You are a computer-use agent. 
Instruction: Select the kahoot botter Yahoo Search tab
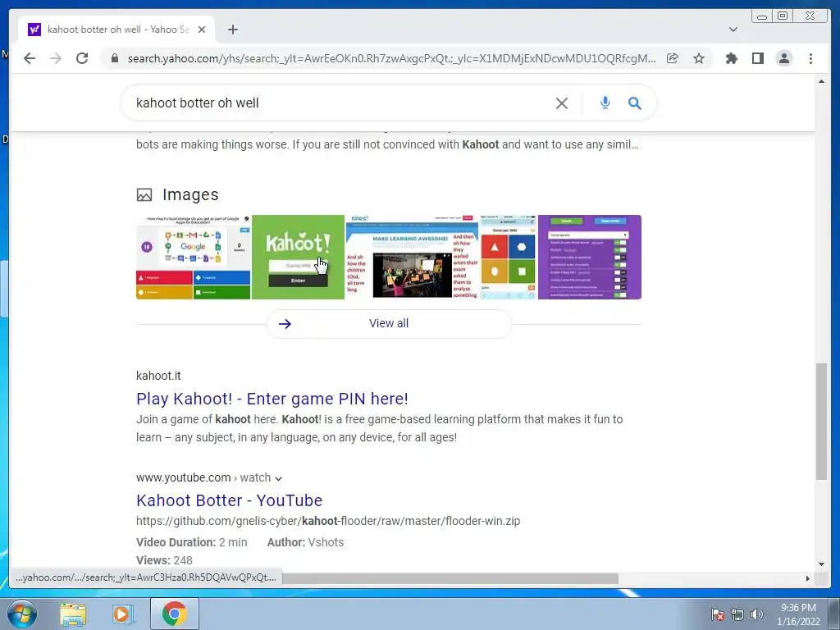[x=116, y=30]
